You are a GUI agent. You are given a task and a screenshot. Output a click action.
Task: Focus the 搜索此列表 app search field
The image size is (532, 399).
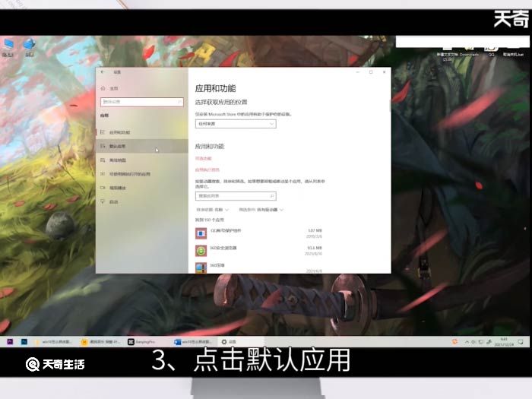(236, 196)
